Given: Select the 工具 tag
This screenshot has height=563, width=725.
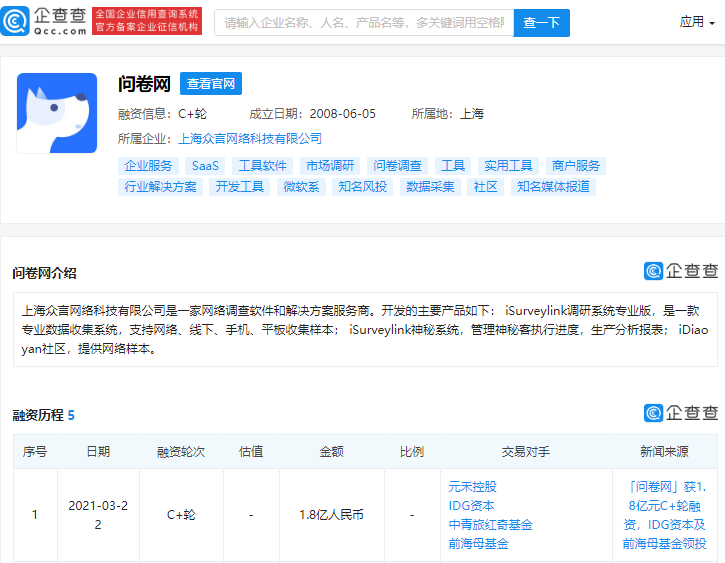Looking at the screenshot, I should click(x=453, y=165).
